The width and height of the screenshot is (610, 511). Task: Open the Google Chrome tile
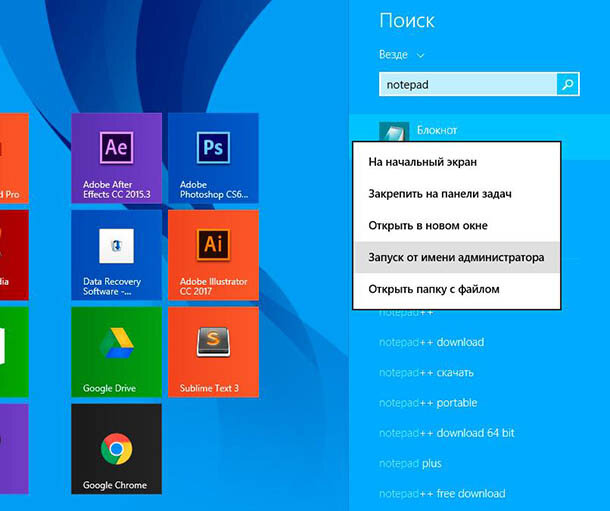[116, 449]
